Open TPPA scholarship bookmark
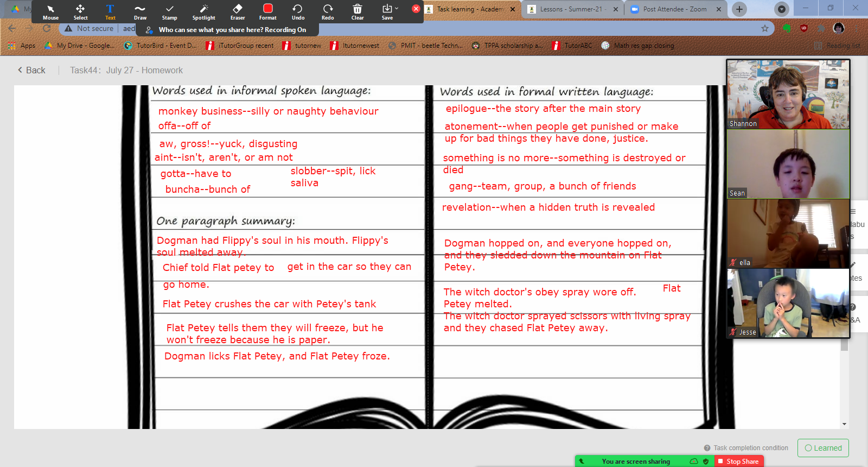868x467 pixels. 507,46
